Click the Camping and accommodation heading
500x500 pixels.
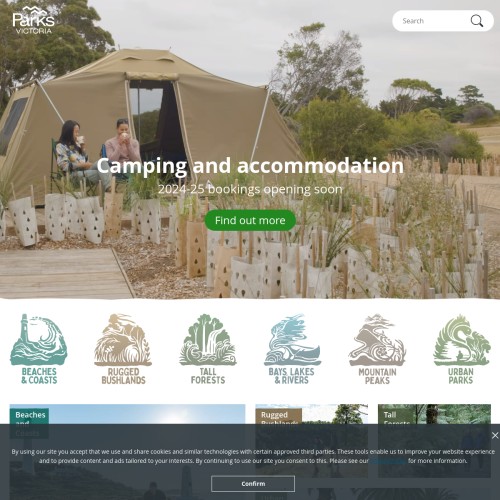tap(250, 166)
